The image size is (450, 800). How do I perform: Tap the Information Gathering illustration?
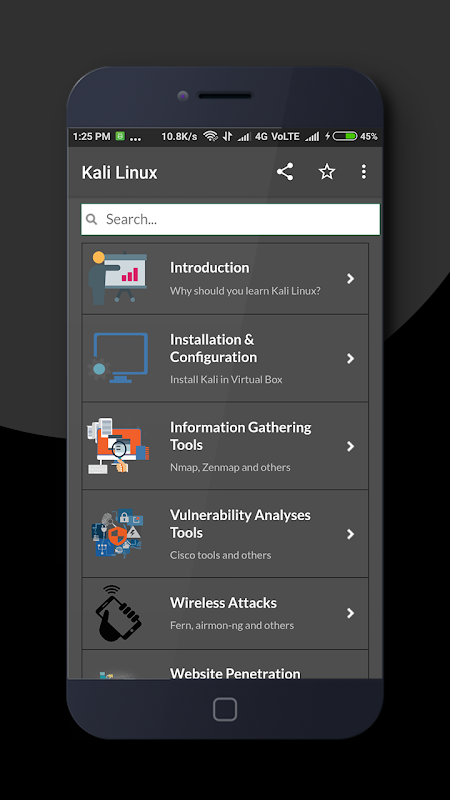click(118, 445)
